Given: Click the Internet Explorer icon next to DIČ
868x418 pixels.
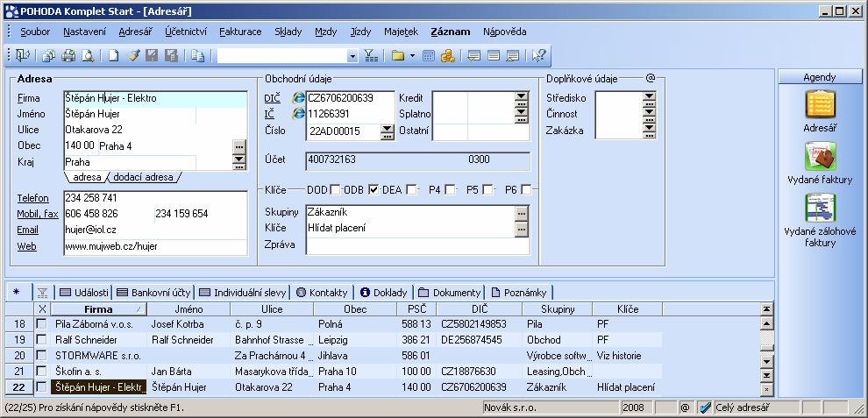Looking at the screenshot, I should coord(299,98).
